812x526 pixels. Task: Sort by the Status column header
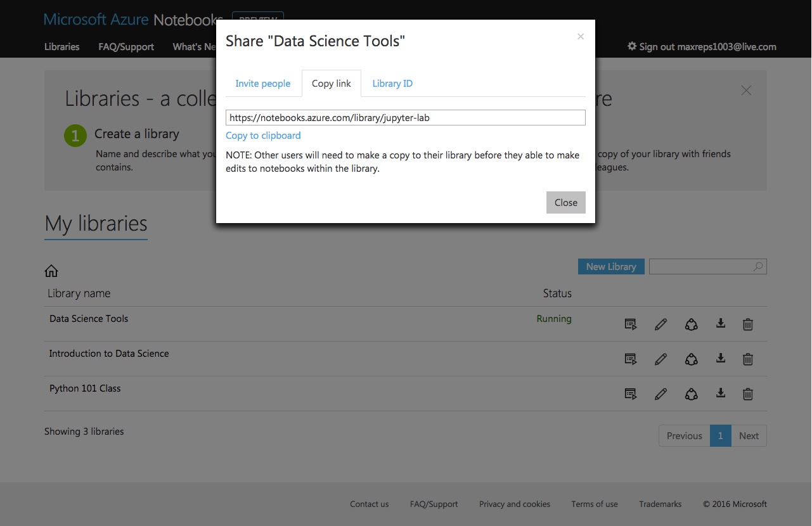557,293
